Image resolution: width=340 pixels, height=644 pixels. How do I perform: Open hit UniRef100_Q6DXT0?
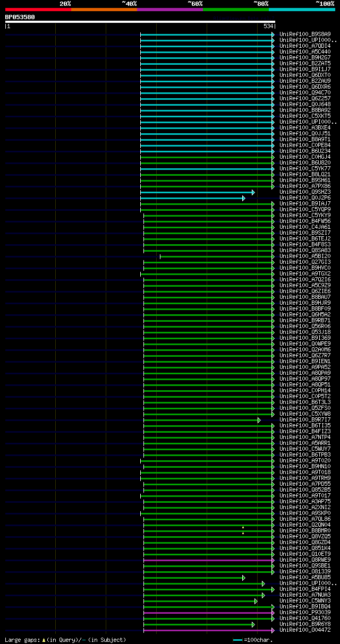pos(305,75)
